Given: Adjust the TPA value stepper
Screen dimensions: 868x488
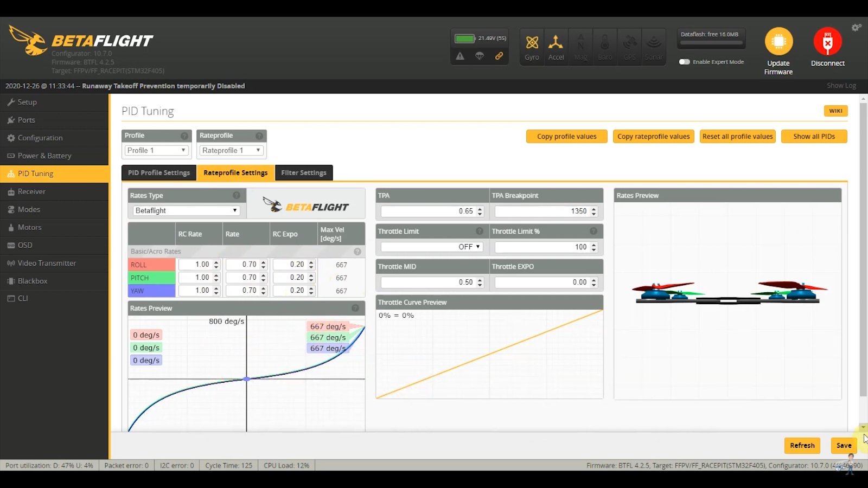Looking at the screenshot, I should pyautogui.click(x=480, y=211).
